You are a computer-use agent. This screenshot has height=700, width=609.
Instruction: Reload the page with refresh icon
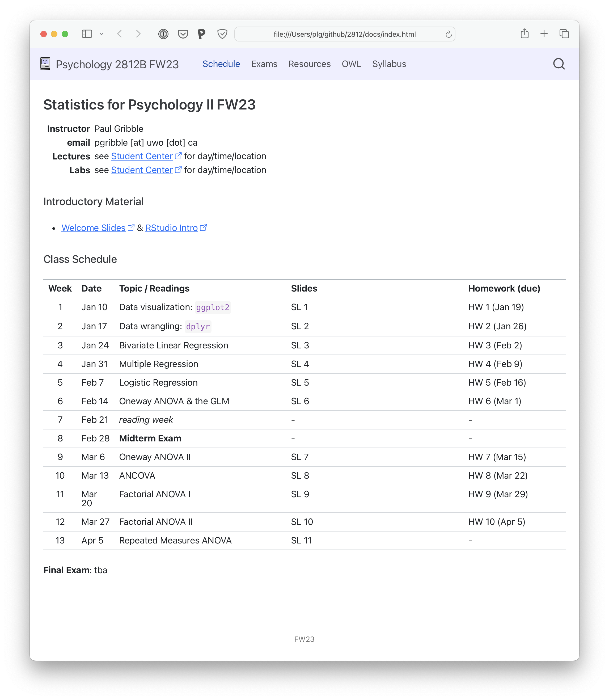pyautogui.click(x=449, y=34)
